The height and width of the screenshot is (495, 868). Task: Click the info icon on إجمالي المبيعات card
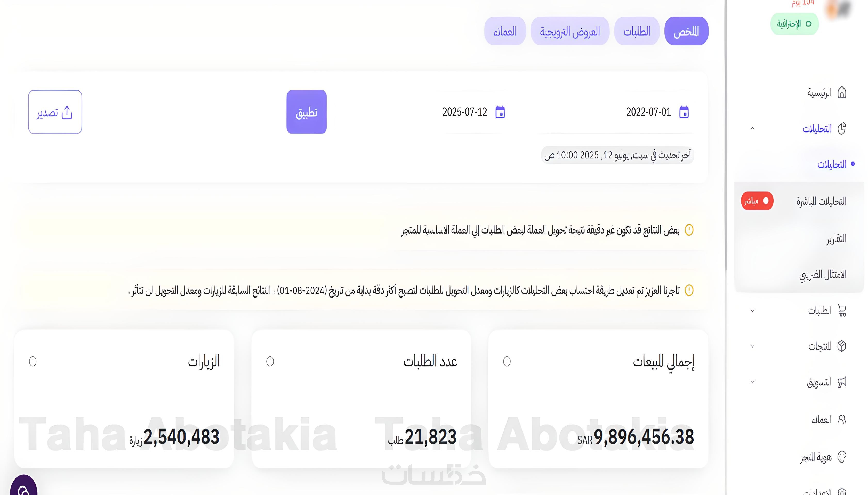[x=507, y=361]
